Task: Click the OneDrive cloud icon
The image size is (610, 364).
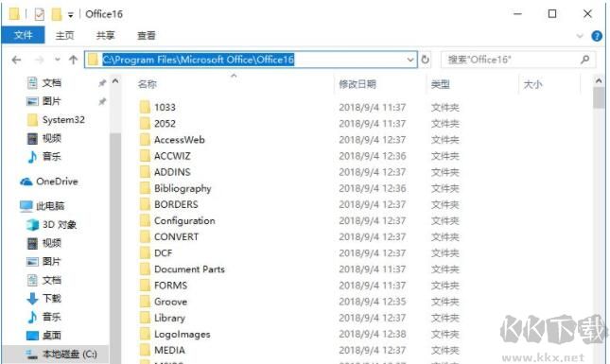Action: 26,182
